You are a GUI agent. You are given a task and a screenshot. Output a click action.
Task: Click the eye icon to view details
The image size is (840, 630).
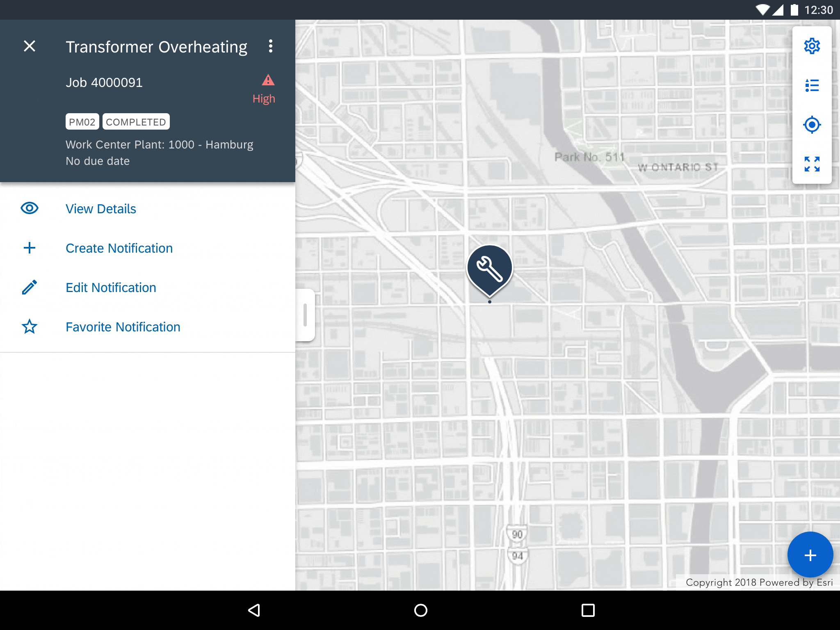pyautogui.click(x=30, y=208)
